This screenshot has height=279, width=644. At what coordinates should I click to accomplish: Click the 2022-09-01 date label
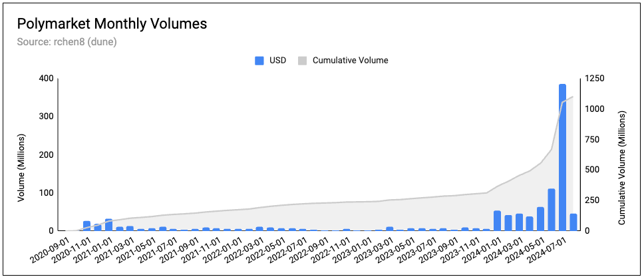(309, 248)
